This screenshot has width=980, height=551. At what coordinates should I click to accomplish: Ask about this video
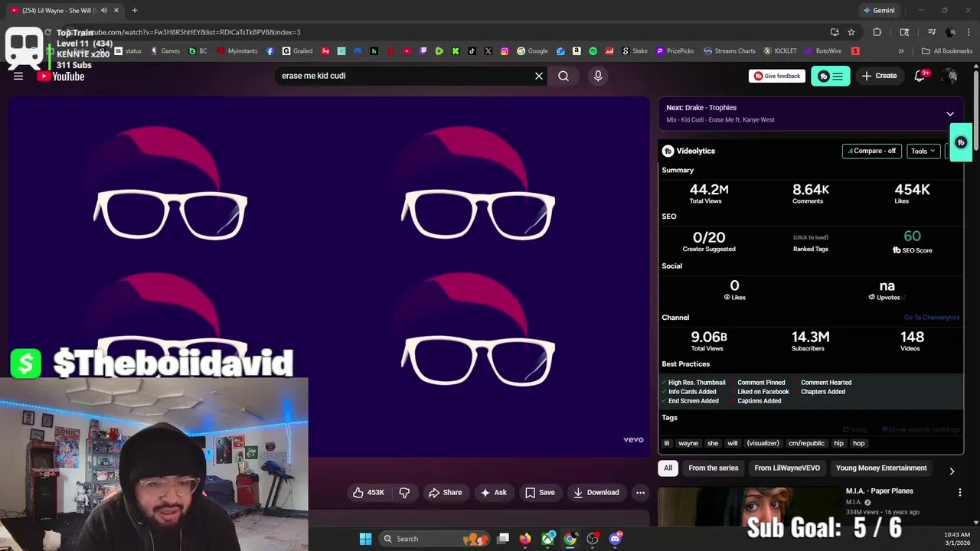pyautogui.click(x=493, y=492)
